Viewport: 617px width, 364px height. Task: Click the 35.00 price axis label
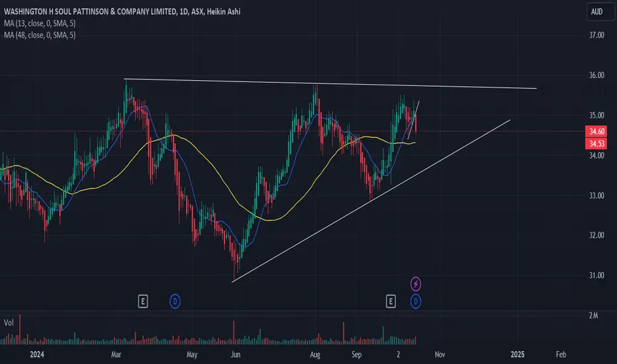click(596, 115)
